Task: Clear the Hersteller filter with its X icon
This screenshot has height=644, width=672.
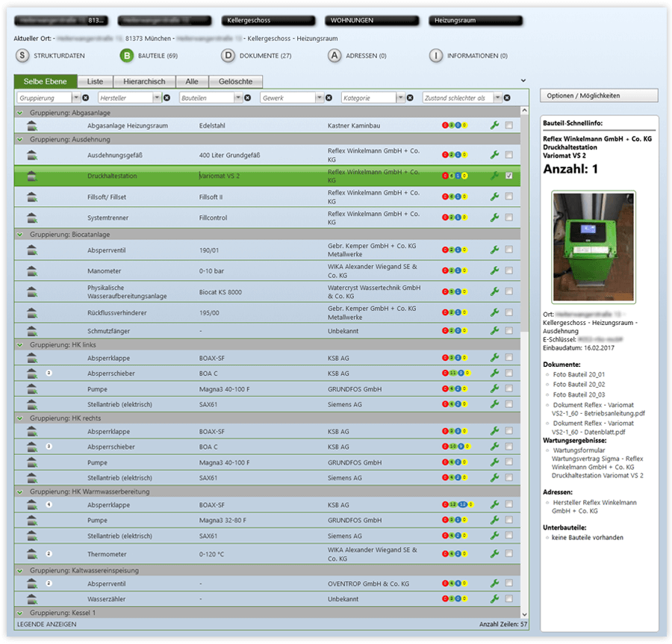Action: pyautogui.click(x=167, y=98)
